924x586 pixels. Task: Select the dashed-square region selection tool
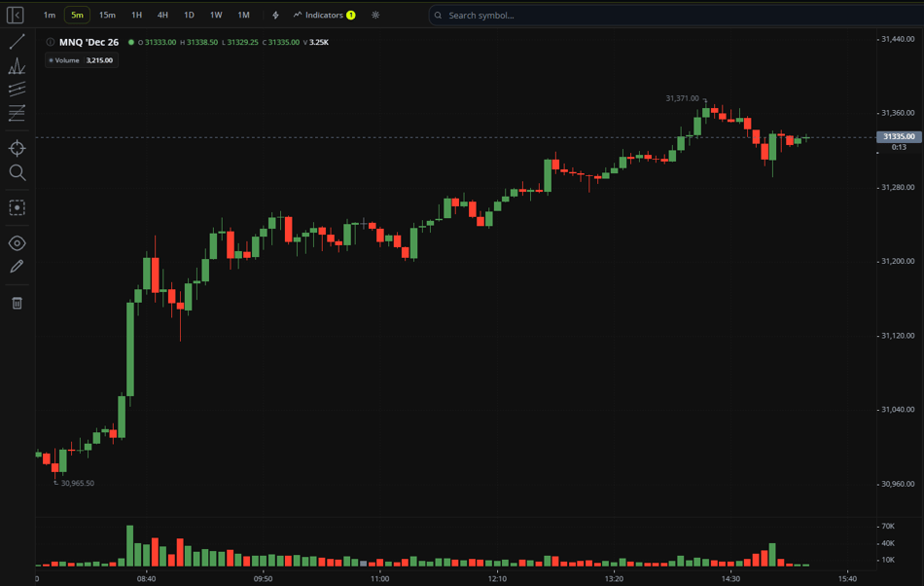[x=18, y=207]
